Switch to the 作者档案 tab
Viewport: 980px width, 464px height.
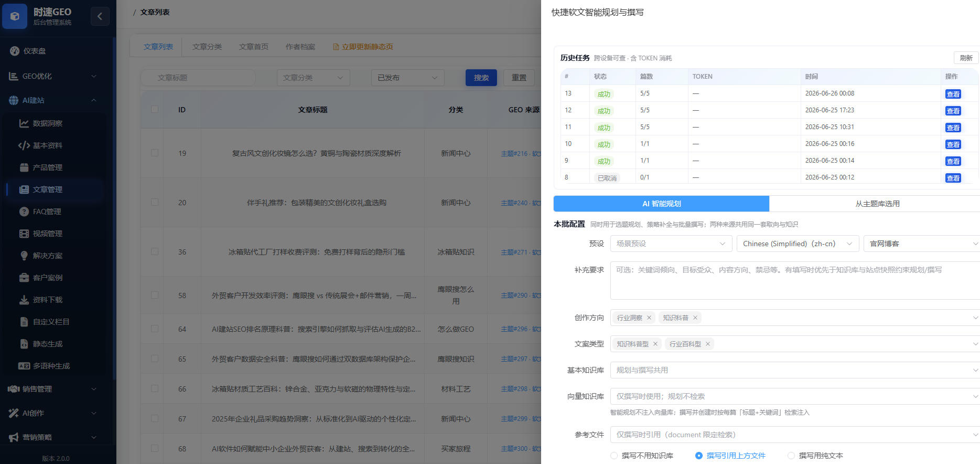(x=300, y=47)
